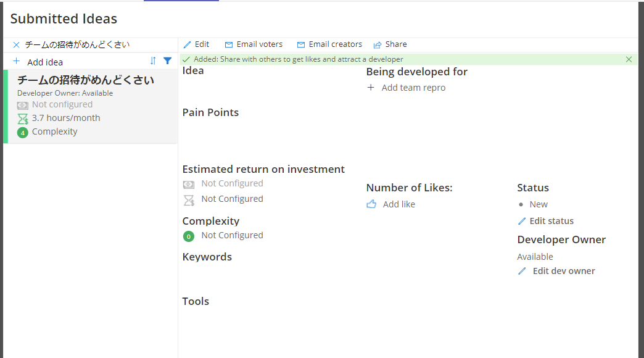Click the search field containing チームの招待がめんどくさい

pyautogui.click(x=93, y=45)
